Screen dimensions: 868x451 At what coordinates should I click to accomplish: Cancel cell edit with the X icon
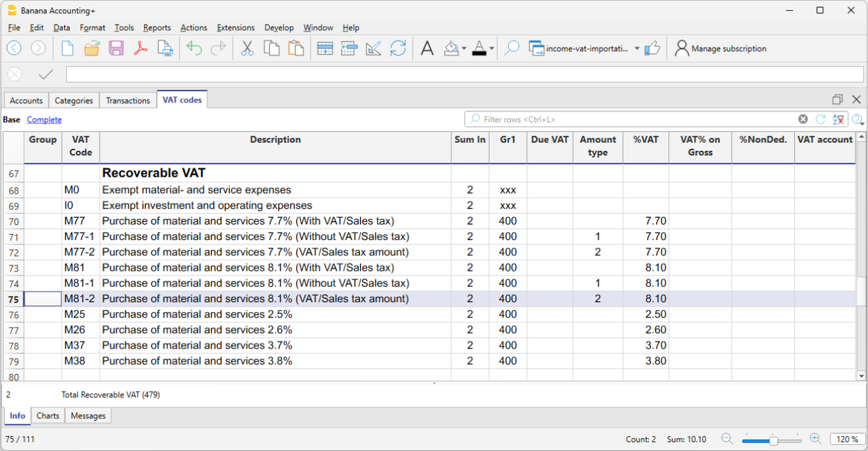pos(14,74)
